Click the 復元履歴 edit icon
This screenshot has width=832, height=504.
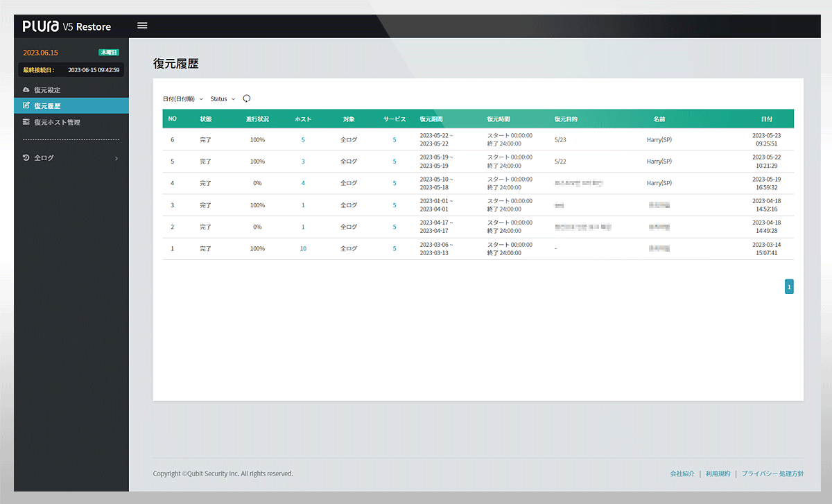tap(26, 106)
